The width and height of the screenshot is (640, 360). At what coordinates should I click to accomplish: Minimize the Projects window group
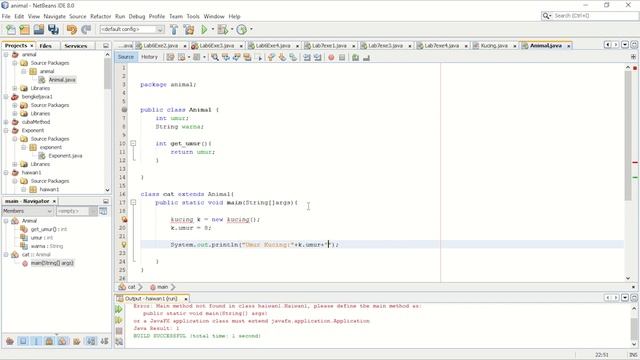[106, 46]
